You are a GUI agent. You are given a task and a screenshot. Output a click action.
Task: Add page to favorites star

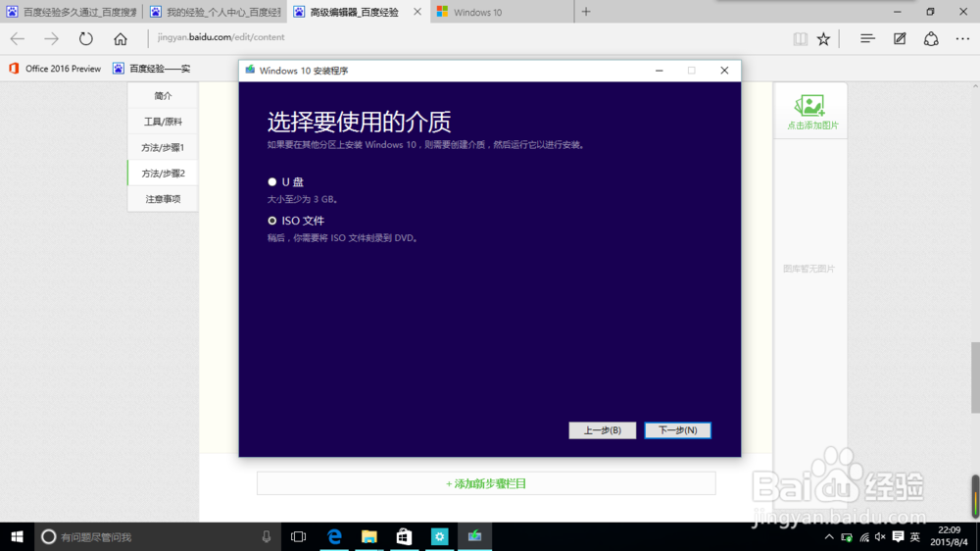(824, 39)
